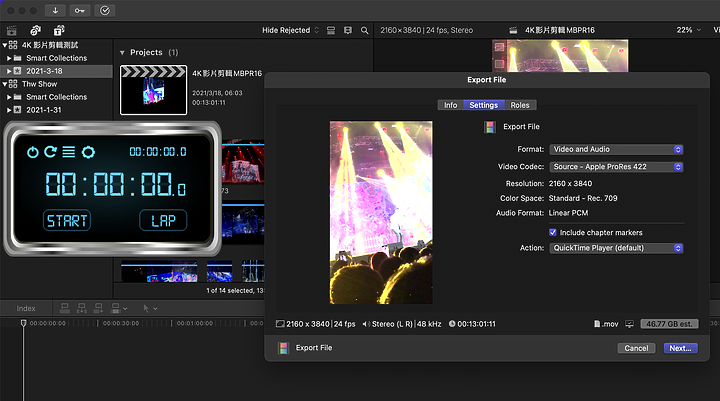The width and height of the screenshot is (720, 401).
Task: Click the Cancel button
Action: [636, 348]
